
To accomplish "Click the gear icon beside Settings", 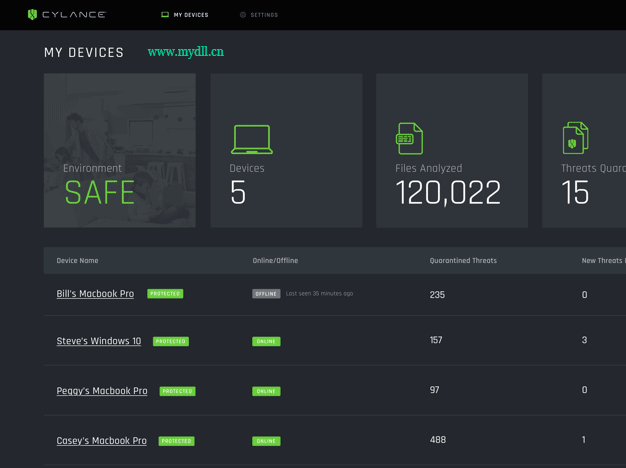I will pos(243,15).
